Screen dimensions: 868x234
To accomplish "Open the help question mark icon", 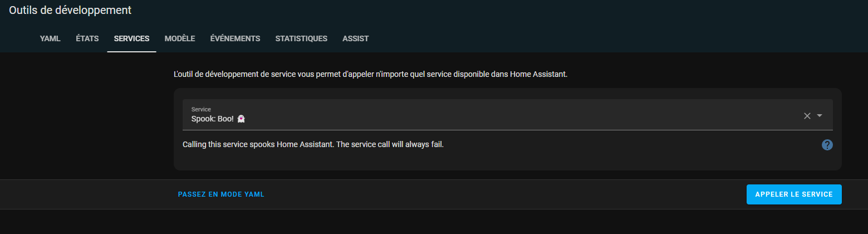I will [827, 145].
